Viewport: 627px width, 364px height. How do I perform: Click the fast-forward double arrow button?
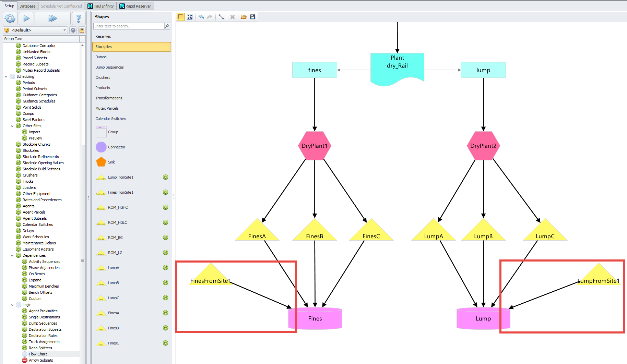[52, 19]
